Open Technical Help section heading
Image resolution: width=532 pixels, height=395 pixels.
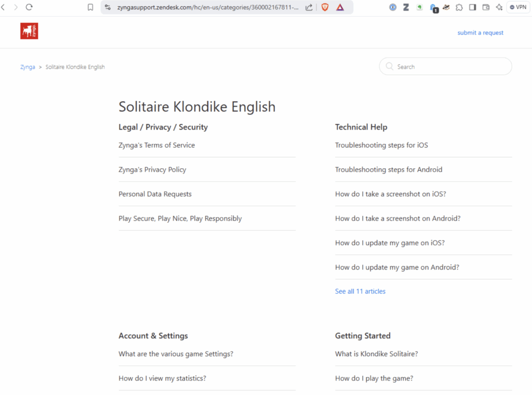pyautogui.click(x=361, y=127)
